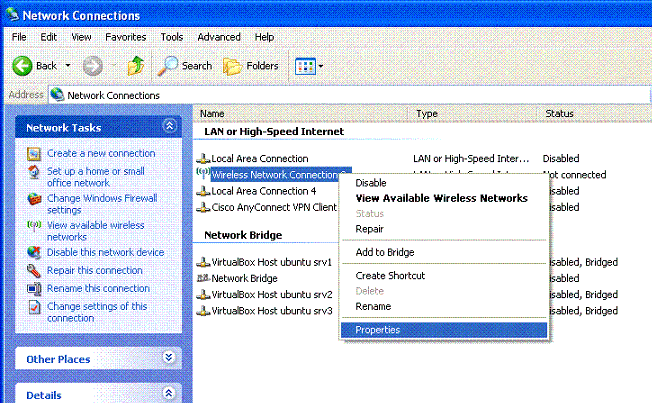Select VirtualBox Host ubuntu srv3 entry

click(x=272, y=311)
